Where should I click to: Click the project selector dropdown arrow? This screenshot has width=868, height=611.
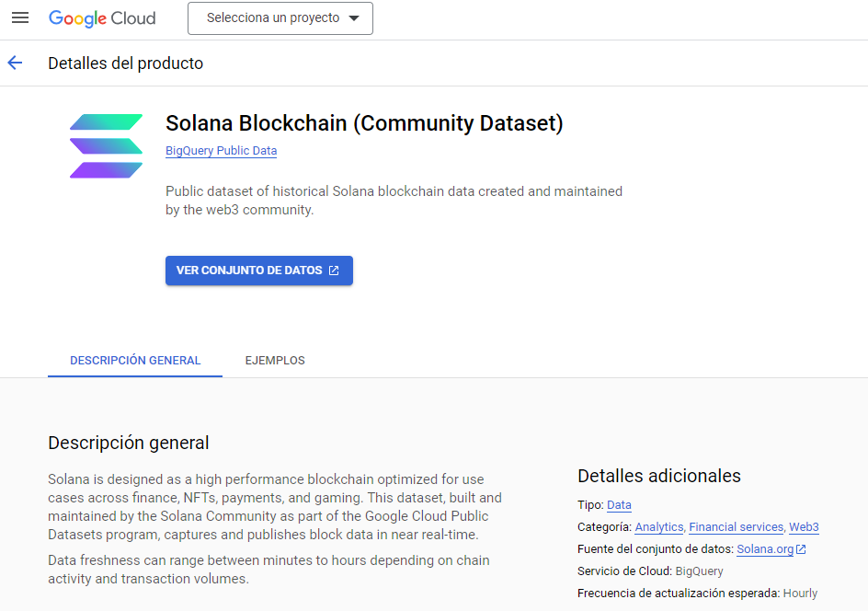(354, 18)
